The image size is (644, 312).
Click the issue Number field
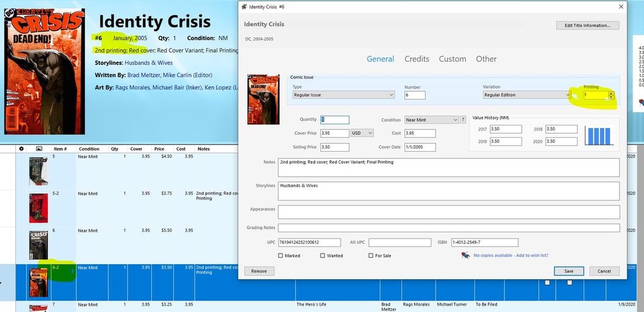pos(415,95)
